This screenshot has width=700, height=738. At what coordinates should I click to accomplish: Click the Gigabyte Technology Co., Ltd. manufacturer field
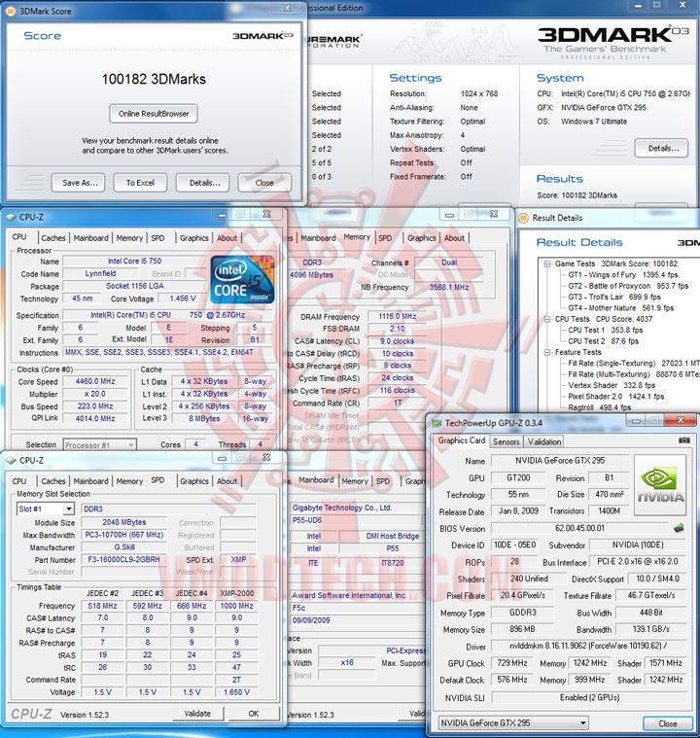point(356,508)
